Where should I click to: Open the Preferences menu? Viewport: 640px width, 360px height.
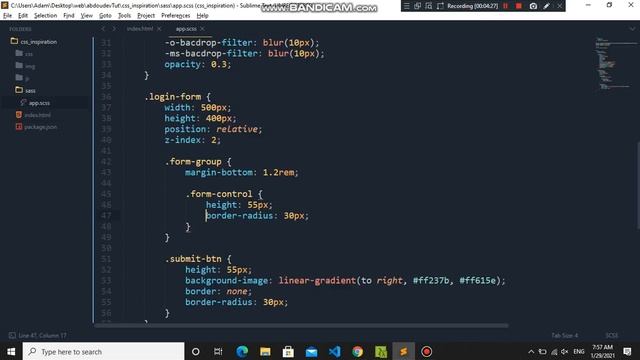(x=176, y=16)
